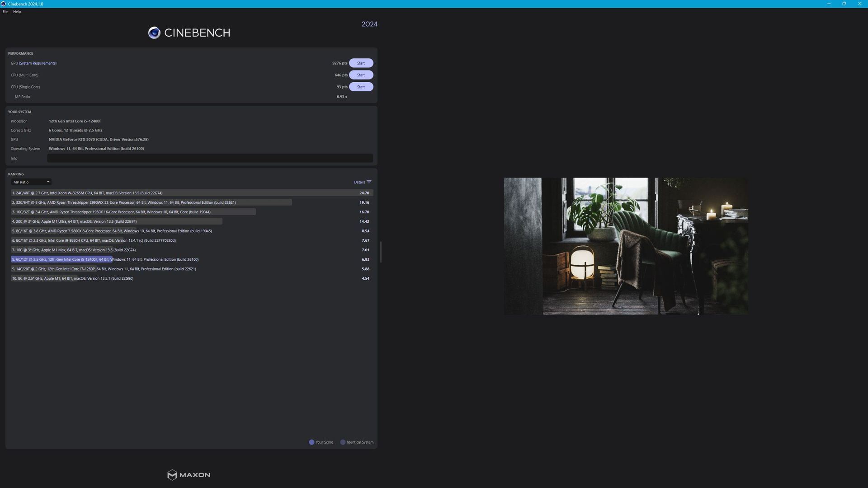Screen dimensions: 868x488
Task: Minimize the Cinebench window
Action: pos(829,4)
